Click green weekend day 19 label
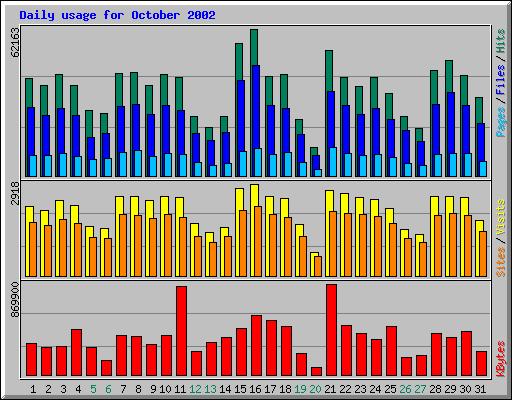Image resolution: width=512 pixels, height=400 pixels. tap(300, 389)
